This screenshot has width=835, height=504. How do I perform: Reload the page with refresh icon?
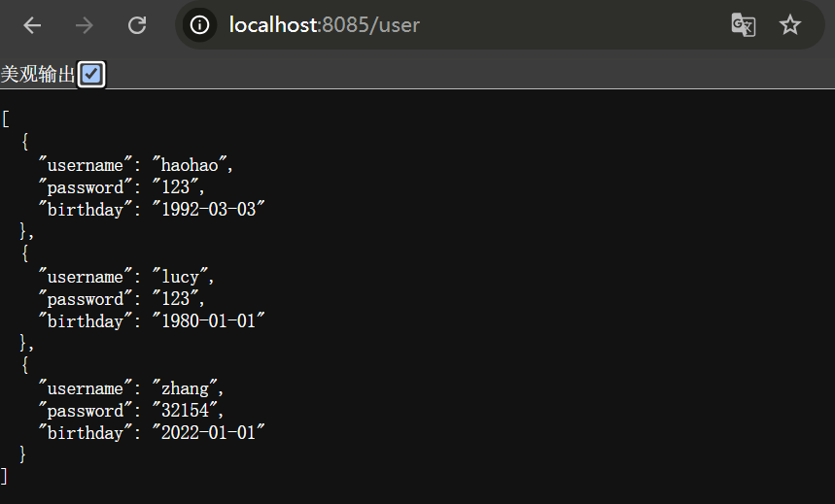point(137,25)
